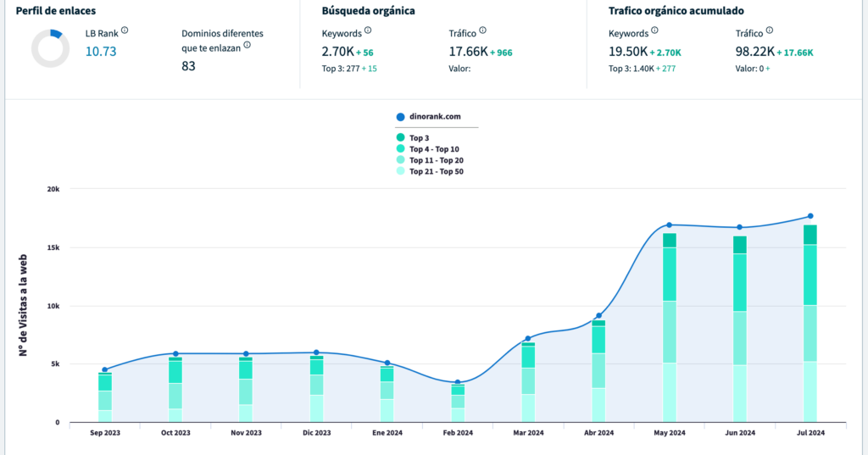Screen dimensions: 868x455
Task: Click the +966 traffic change figure
Action: coord(501,53)
